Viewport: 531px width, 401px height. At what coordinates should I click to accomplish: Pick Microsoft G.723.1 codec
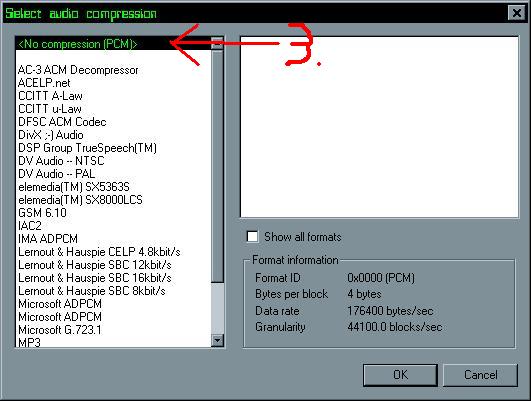click(60, 330)
